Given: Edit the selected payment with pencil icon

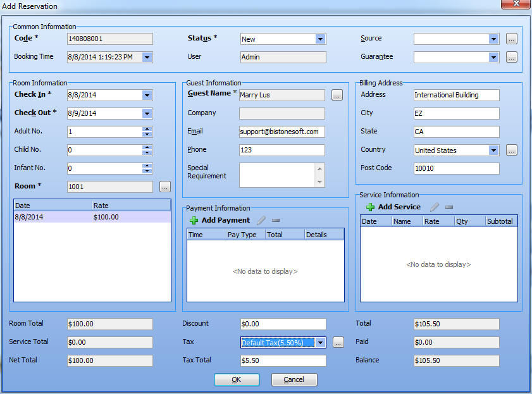Looking at the screenshot, I should point(261,219).
